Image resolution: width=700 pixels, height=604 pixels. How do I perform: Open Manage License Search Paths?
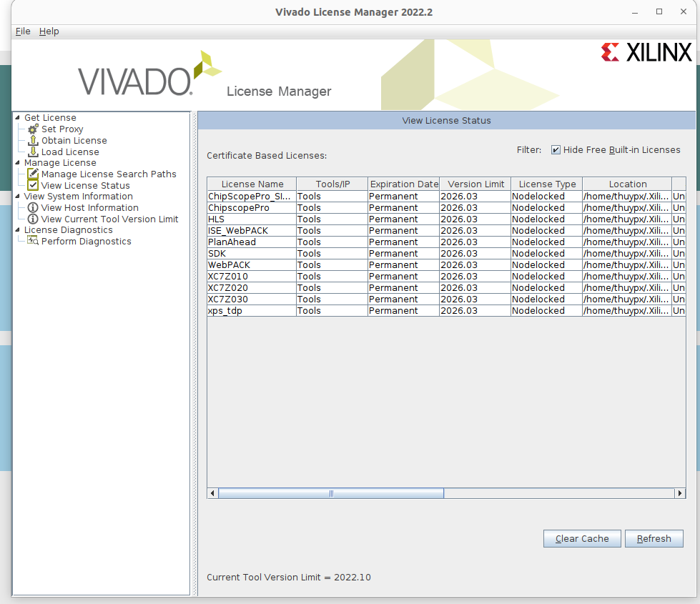click(109, 174)
